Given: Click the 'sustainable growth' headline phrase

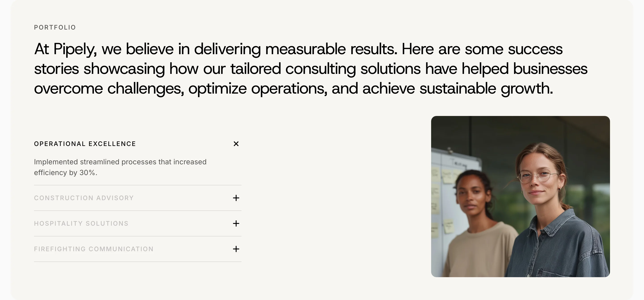Looking at the screenshot, I should 486,89.
